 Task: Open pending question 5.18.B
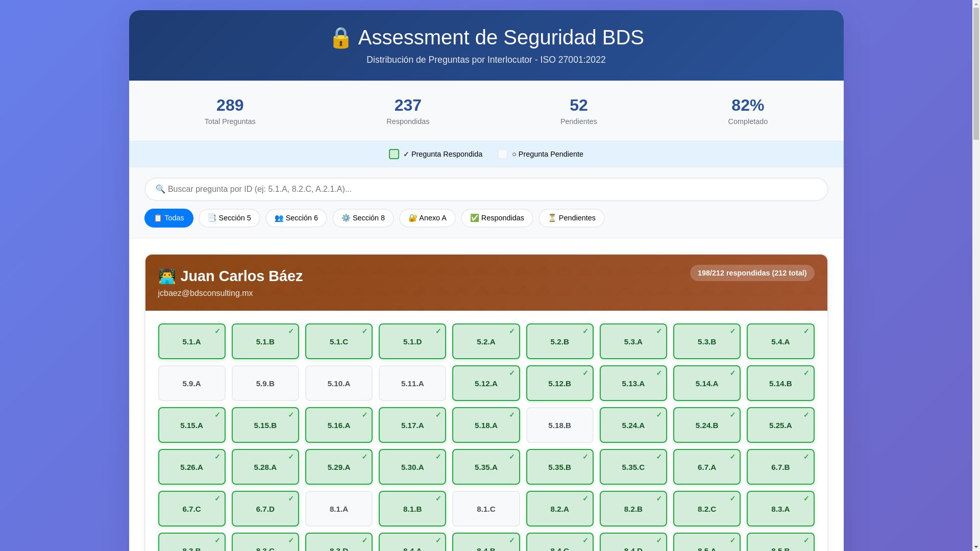point(560,425)
